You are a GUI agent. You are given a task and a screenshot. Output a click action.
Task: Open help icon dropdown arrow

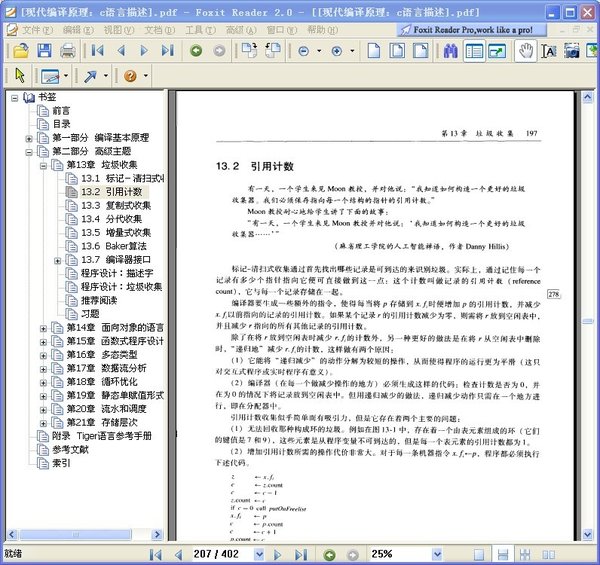click(x=145, y=76)
